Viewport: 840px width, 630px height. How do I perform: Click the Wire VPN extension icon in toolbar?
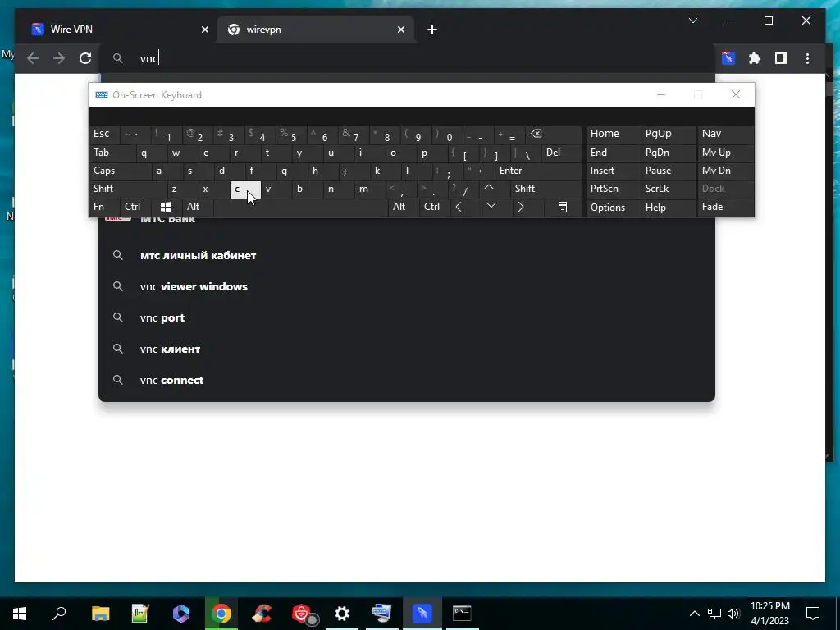point(728,58)
